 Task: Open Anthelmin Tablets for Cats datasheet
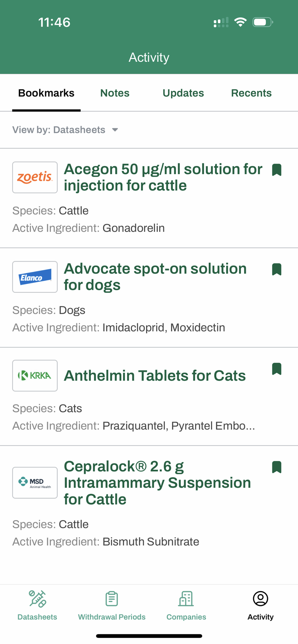pyautogui.click(x=155, y=376)
